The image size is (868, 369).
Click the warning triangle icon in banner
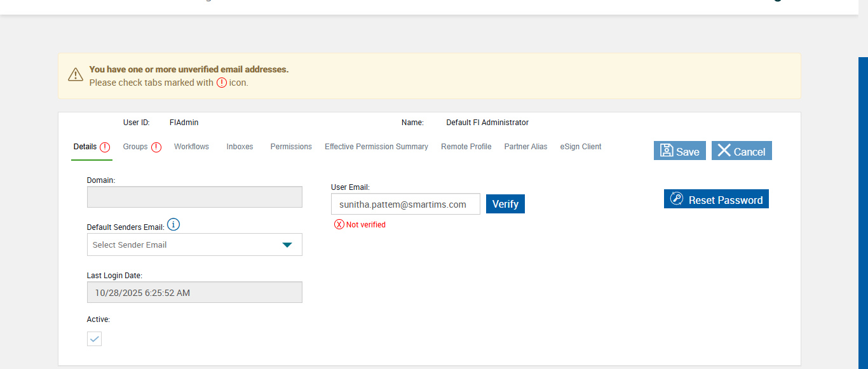(x=76, y=75)
